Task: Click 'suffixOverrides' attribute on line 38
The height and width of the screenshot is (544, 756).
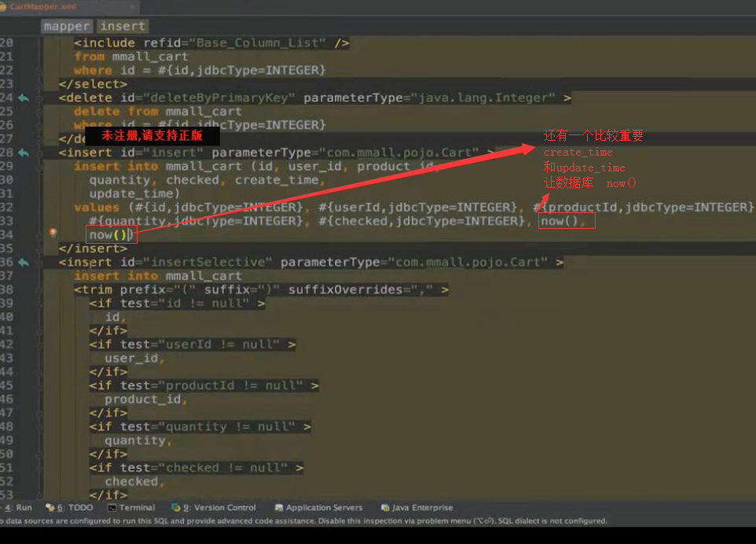Action: pyautogui.click(x=345, y=290)
